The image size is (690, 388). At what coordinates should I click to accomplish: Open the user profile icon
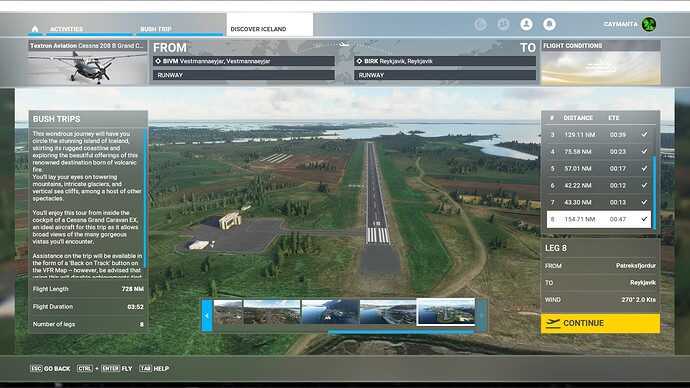pos(526,24)
